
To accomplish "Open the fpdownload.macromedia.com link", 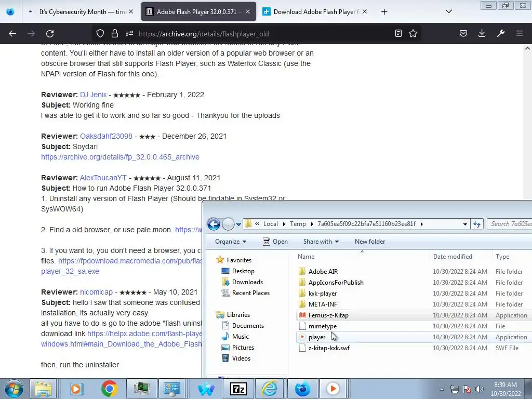I will click(130, 261).
